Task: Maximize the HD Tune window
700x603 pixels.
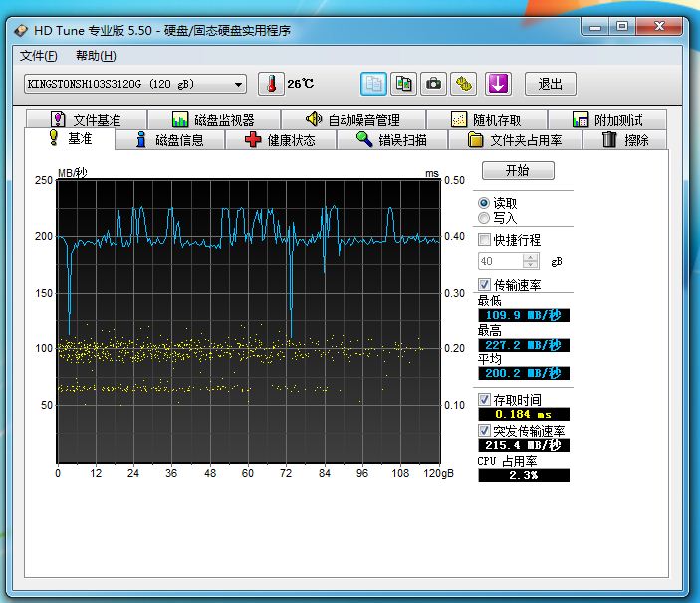Action: click(x=622, y=26)
